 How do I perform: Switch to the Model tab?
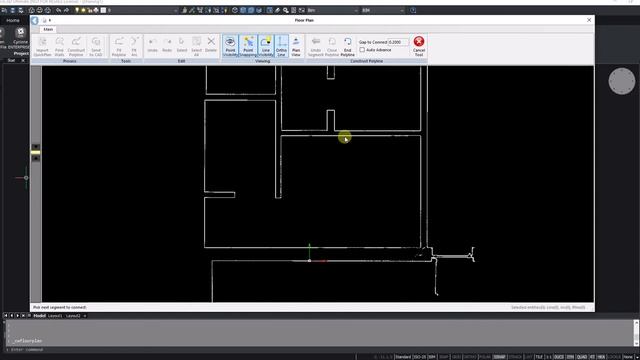pos(40,316)
